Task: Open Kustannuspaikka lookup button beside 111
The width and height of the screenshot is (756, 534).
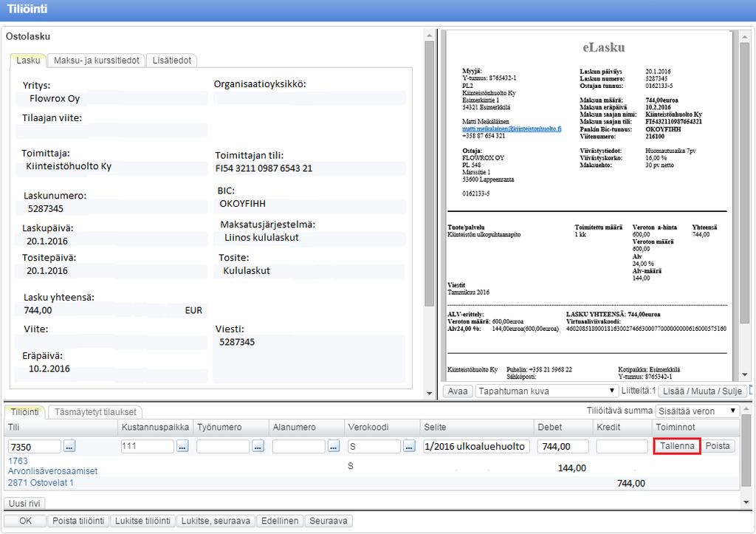Action: click(182, 446)
